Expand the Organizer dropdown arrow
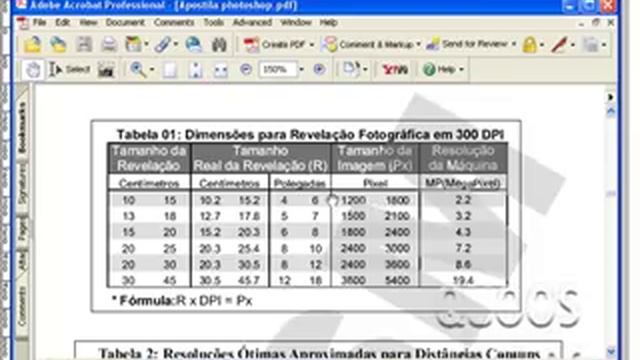Image resolution: width=640 pixels, height=360 pixels. 146,44
